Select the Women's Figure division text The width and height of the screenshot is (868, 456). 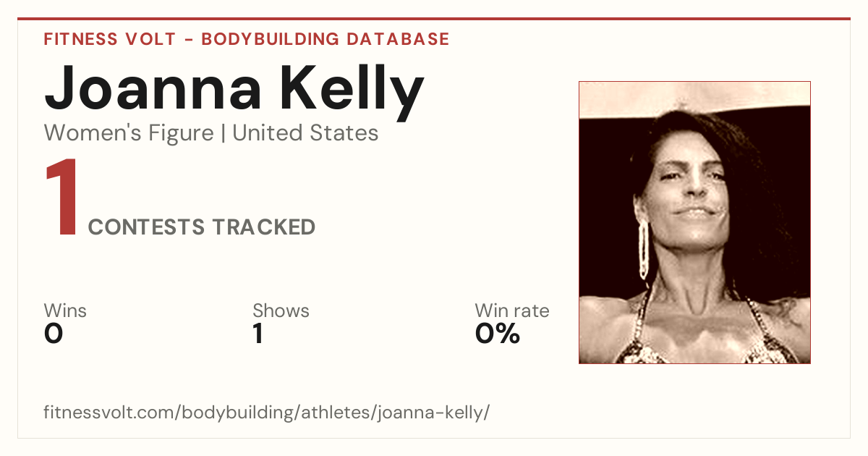click(129, 133)
